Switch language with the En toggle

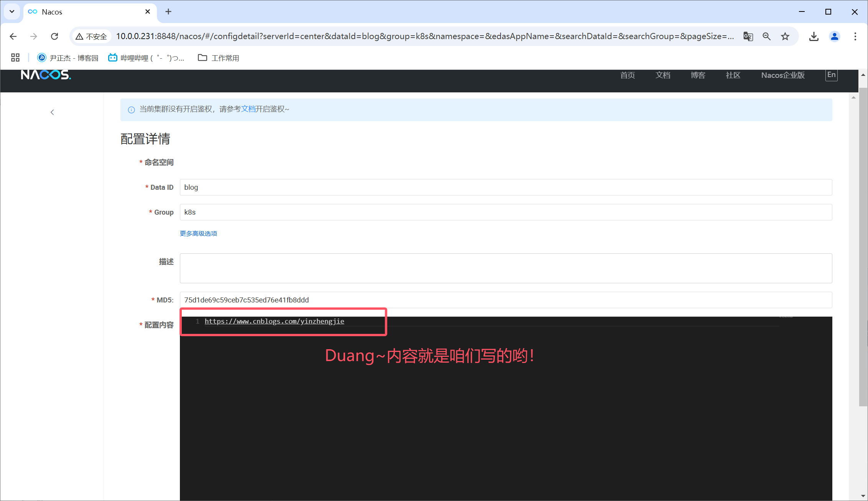831,75
